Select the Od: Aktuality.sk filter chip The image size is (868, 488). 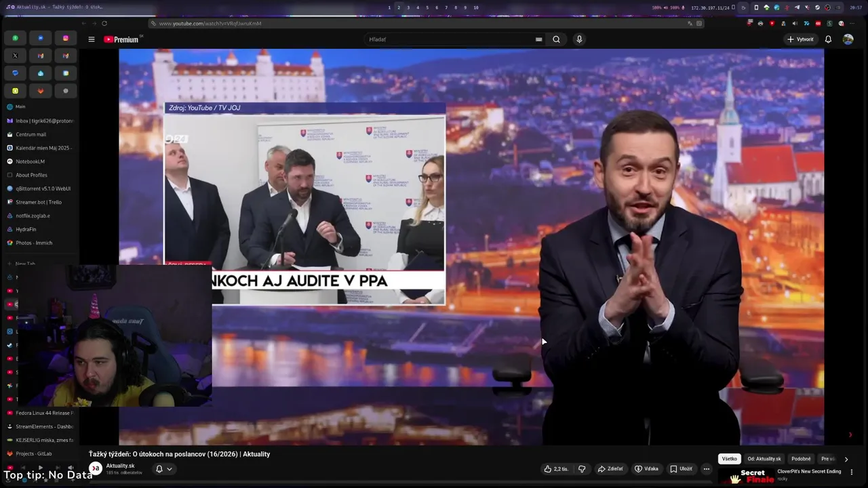coord(764,459)
